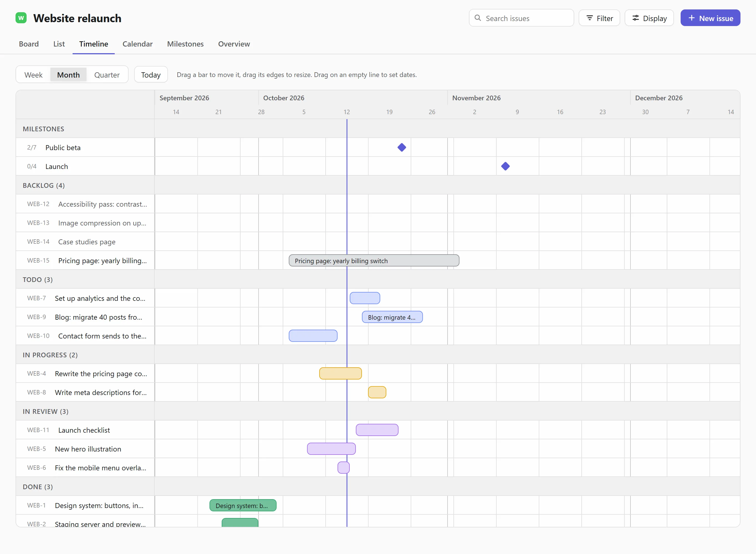The image size is (756, 554).
Task: Create a New issue
Action: (710, 18)
